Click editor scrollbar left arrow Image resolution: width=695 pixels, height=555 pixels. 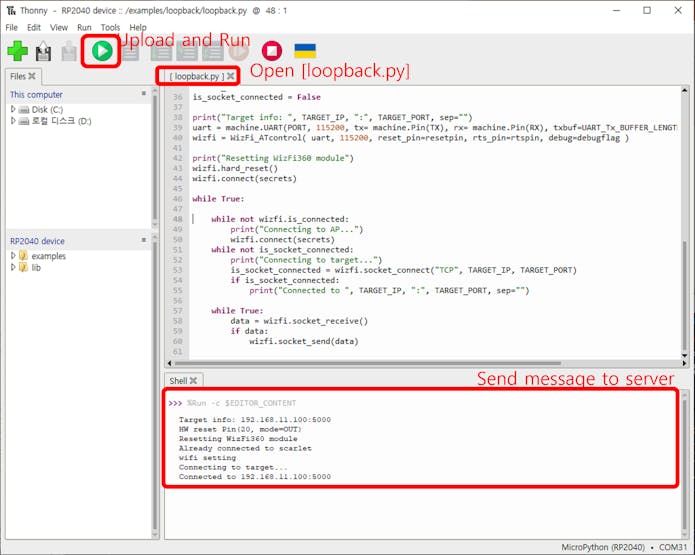click(169, 363)
